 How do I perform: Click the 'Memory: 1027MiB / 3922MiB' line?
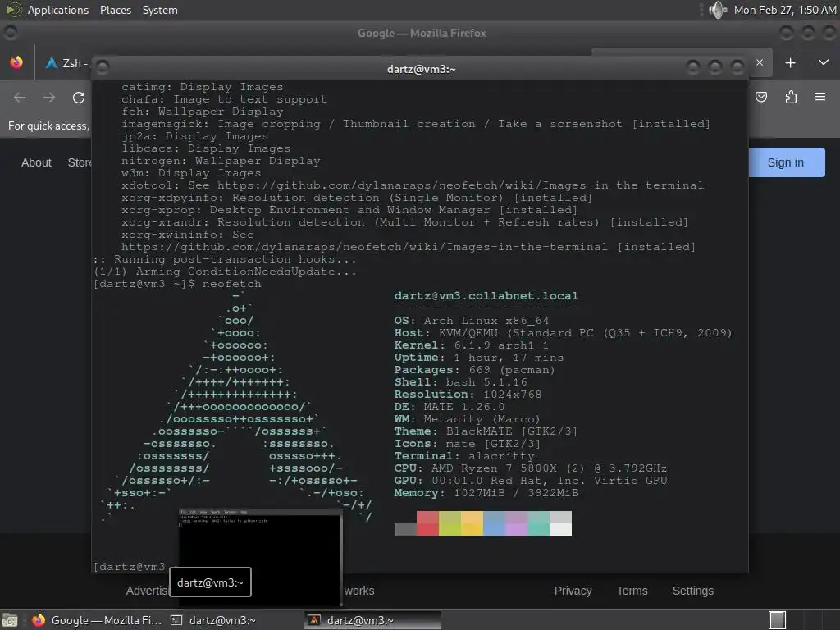(486, 493)
